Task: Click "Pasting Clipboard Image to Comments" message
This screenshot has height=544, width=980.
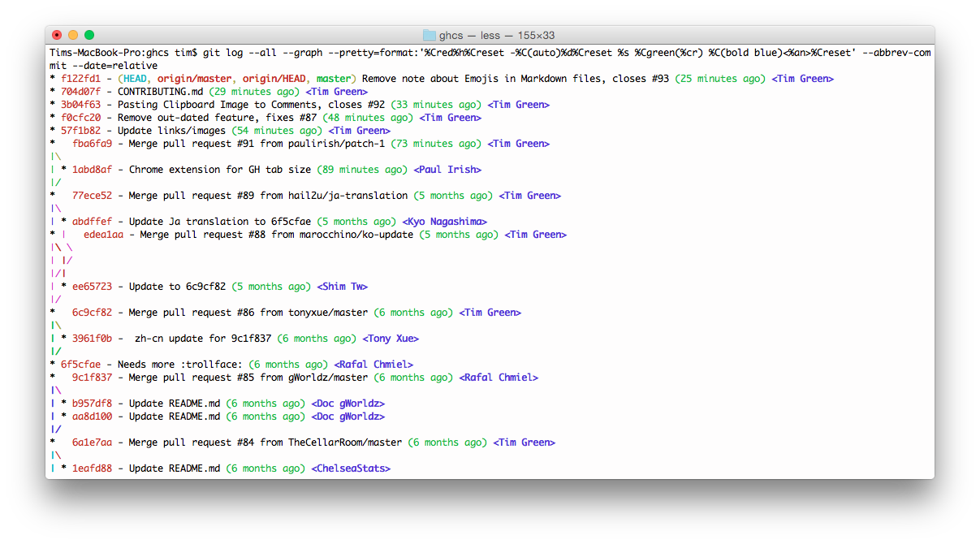Action: (220, 105)
